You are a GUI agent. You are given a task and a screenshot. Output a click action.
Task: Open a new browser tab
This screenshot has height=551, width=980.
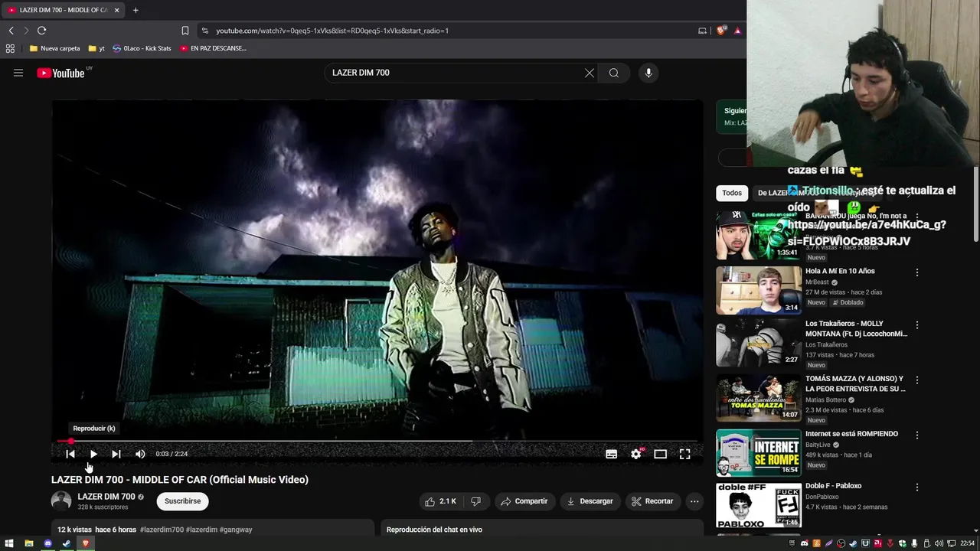point(136,10)
